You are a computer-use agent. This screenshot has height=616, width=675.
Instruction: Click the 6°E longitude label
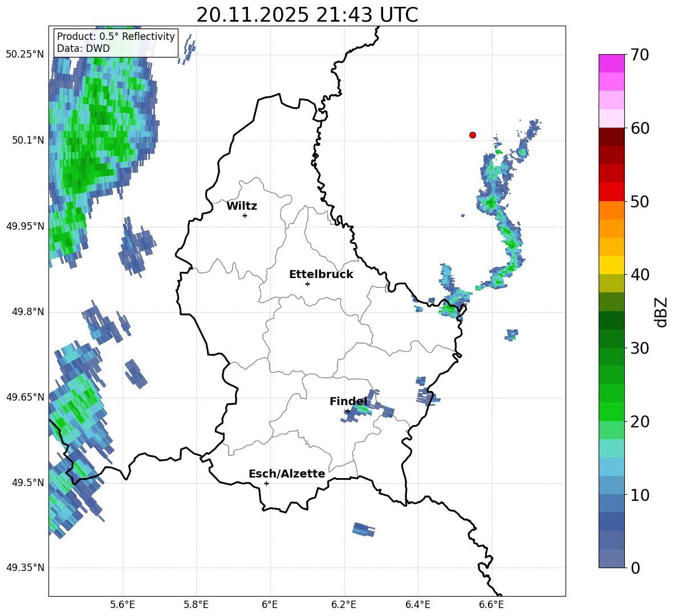(x=270, y=605)
